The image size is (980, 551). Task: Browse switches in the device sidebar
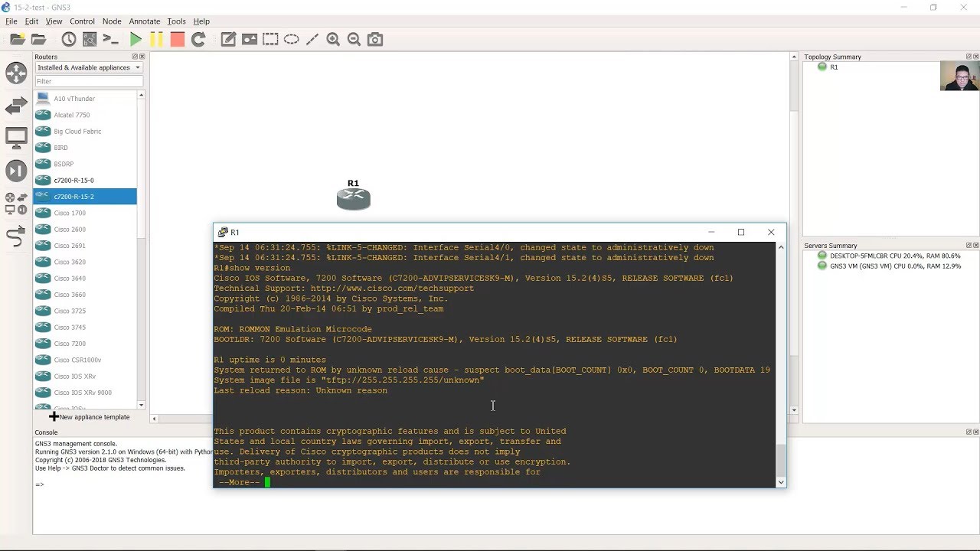[x=16, y=106]
